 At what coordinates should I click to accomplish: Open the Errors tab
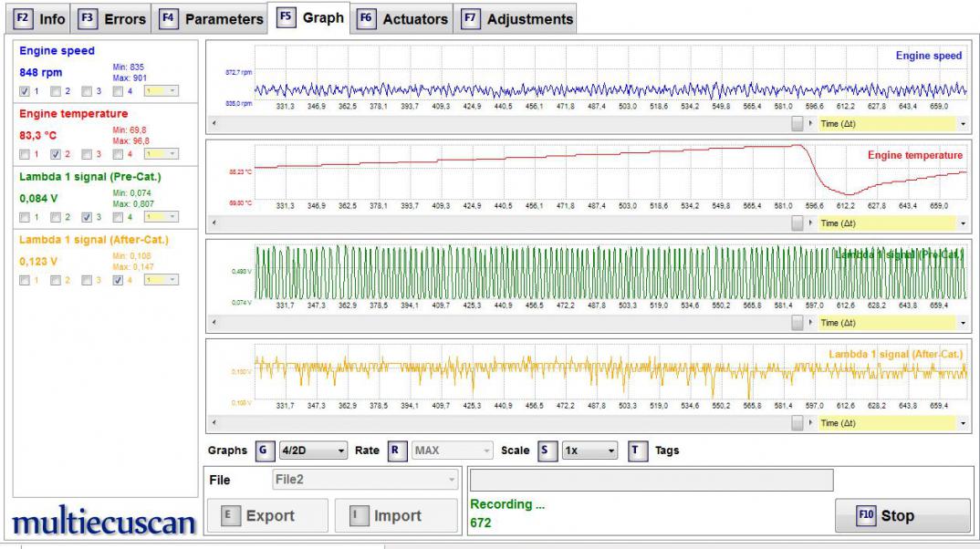112,19
